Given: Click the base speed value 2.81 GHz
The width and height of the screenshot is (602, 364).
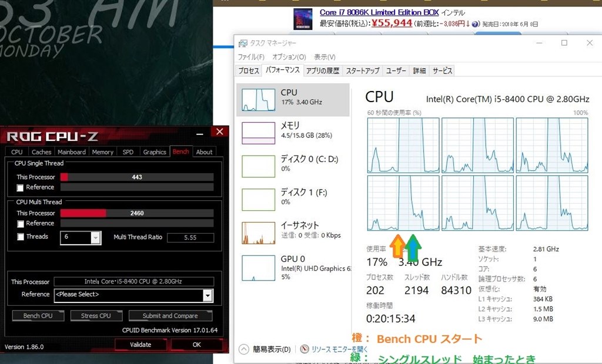Looking at the screenshot, I should pos(546,249).
